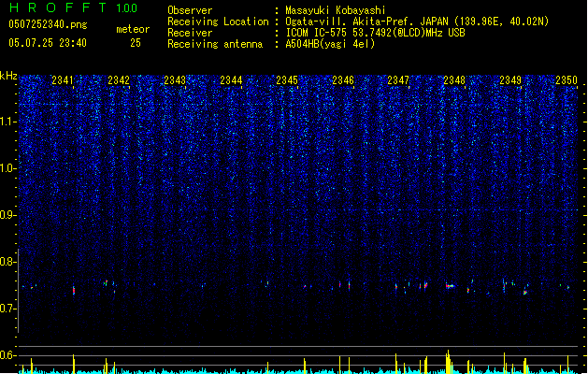588x374 pixels.
Task: Click the meteor label text
Action: point(133,29)
